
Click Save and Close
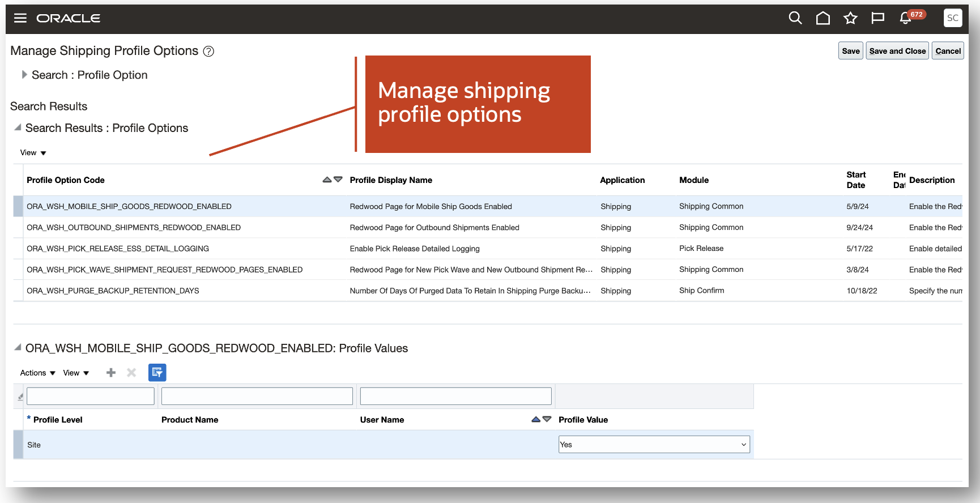click(897, 51)
